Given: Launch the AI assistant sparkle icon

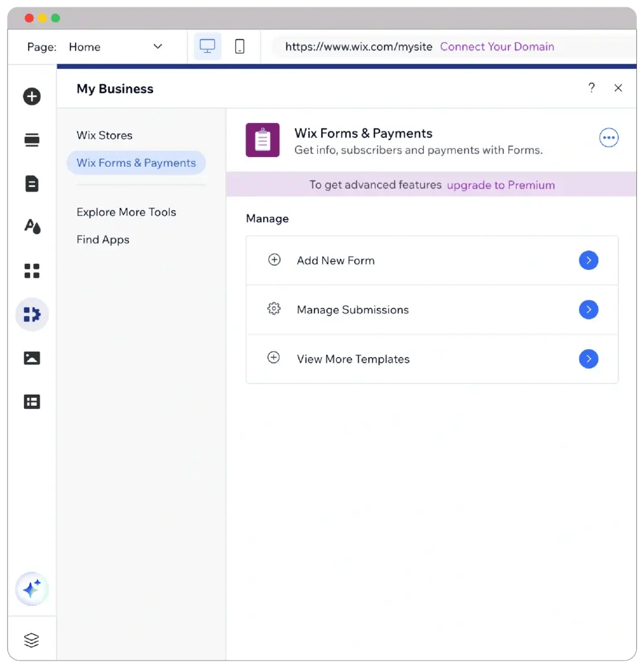Looking at the screenshot, I should pos(32,589).
